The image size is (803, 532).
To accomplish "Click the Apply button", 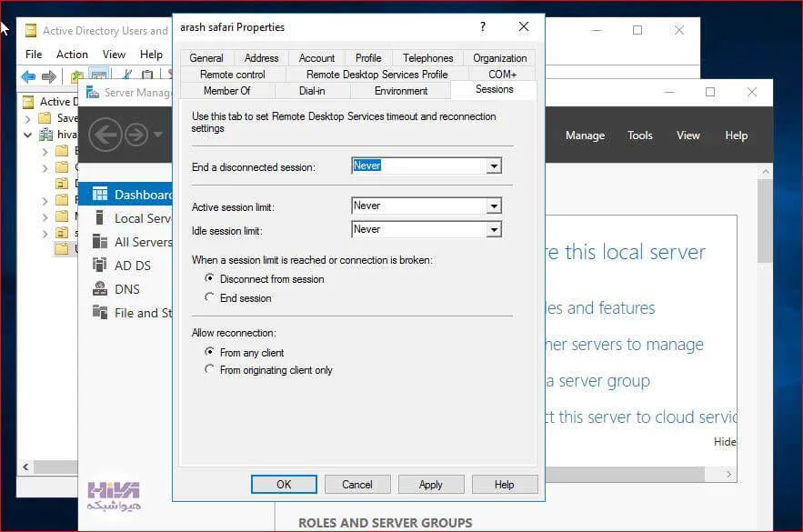I will (x=431, y=485).
